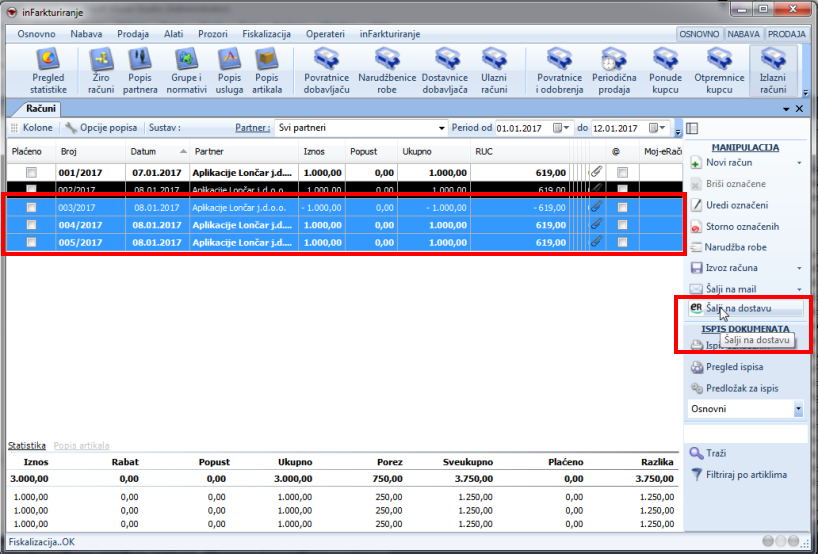Open tab list dropdown arrow near Računi

[x=786, y=109]
